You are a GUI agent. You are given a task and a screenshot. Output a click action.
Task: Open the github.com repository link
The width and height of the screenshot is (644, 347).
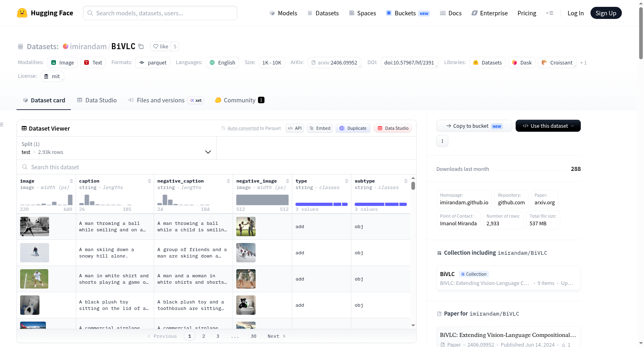coord(511,202)
